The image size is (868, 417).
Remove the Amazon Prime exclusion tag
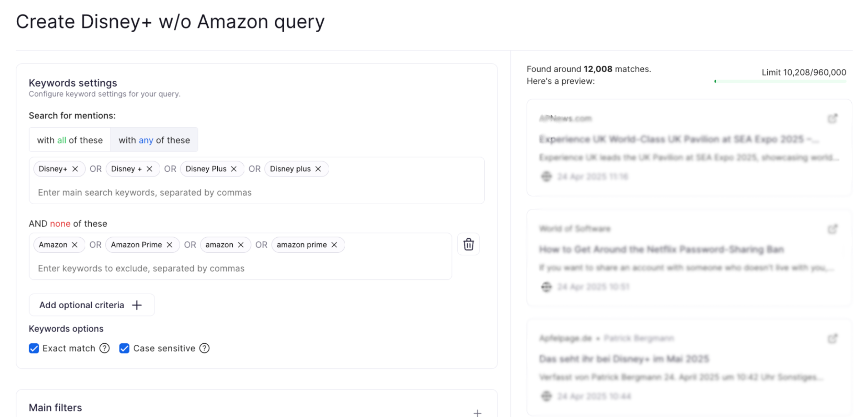tap(169, 245)
